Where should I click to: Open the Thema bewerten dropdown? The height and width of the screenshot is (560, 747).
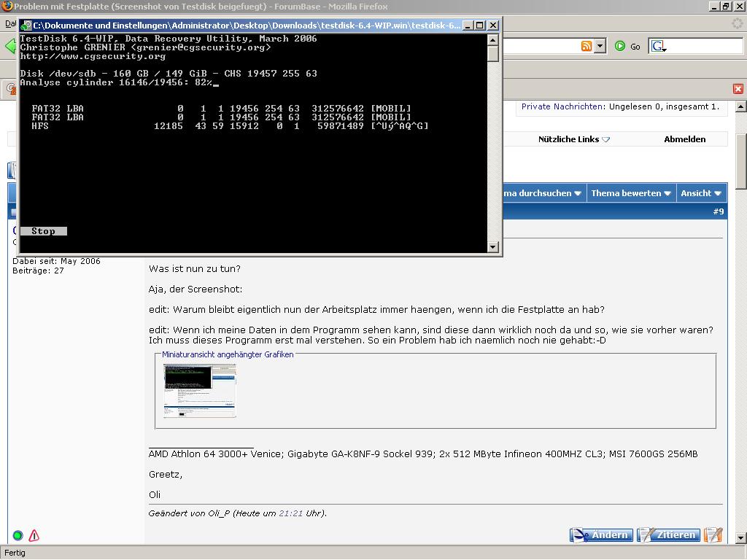click(631, 192)
